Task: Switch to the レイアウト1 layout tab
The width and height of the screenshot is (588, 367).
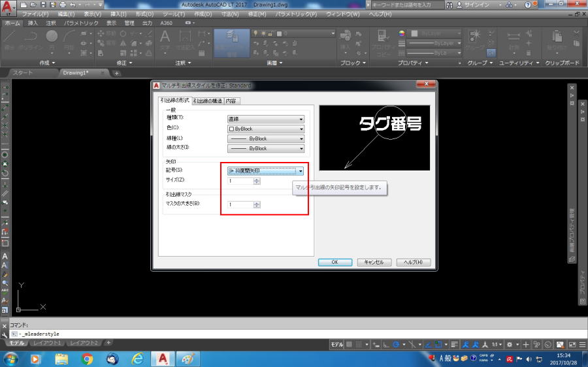Action: 47,343
